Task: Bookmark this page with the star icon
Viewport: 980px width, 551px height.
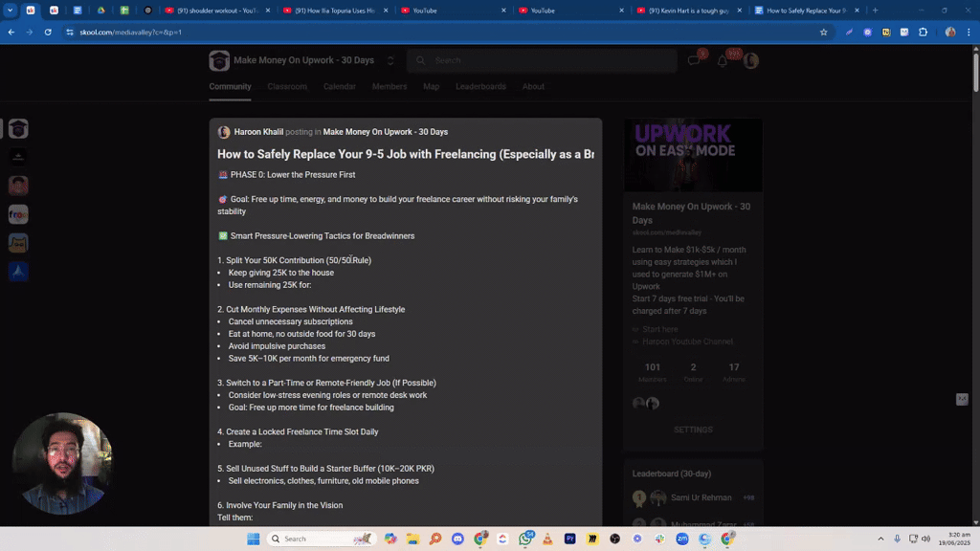Action: coord(823,32)
